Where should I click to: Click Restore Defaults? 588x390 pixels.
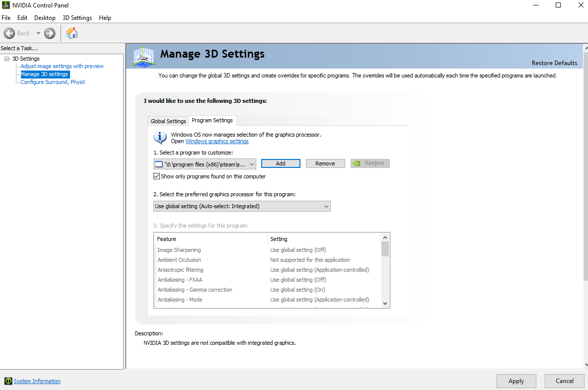554,63
